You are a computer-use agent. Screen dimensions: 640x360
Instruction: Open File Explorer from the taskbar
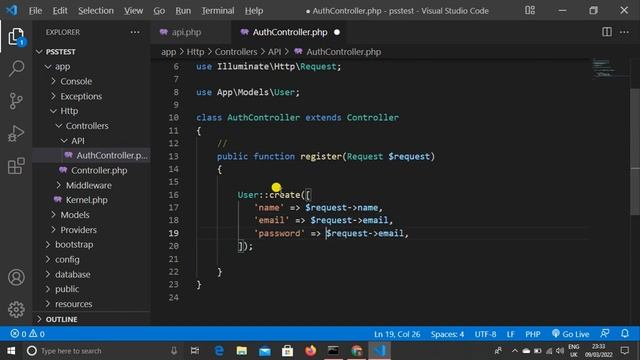[242, 351]
